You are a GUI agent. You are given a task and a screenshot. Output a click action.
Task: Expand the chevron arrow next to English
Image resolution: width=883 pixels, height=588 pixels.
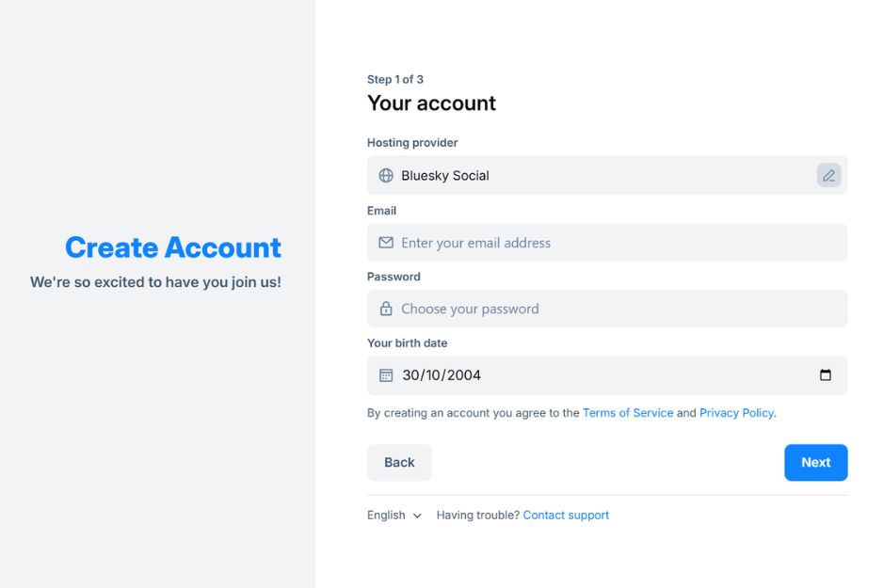coord(417,516)
